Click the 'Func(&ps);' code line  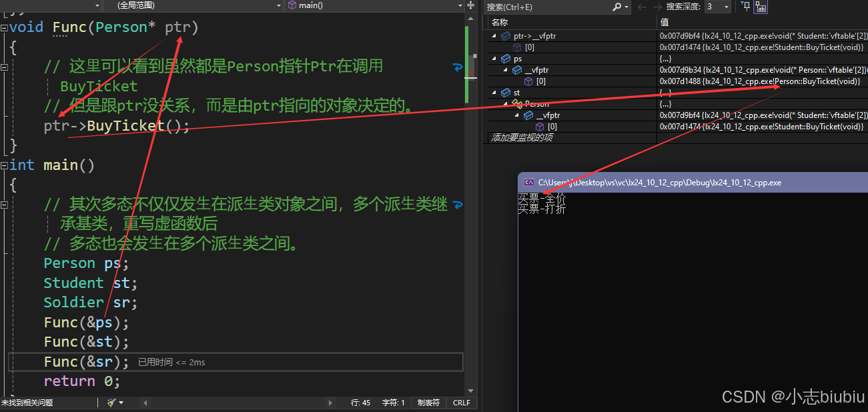coord(86,323)
